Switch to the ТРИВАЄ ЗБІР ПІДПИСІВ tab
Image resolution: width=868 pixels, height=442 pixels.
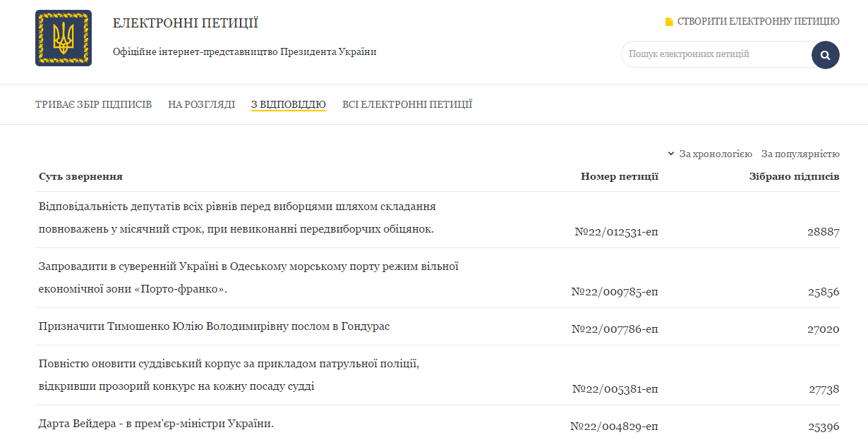pos(92,104)
